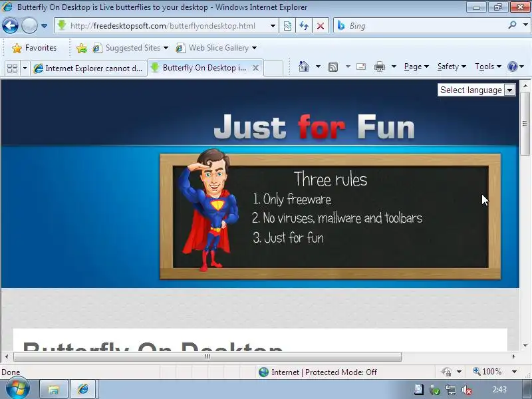Open Windows Explorer from taskbar
This screenshot has height=399, width=532.
(54, 389)
